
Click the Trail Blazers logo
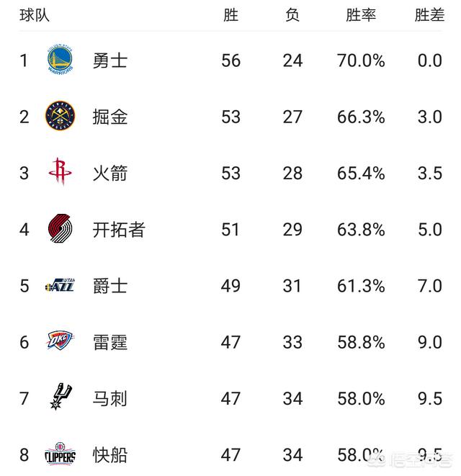tap(61, 229)
